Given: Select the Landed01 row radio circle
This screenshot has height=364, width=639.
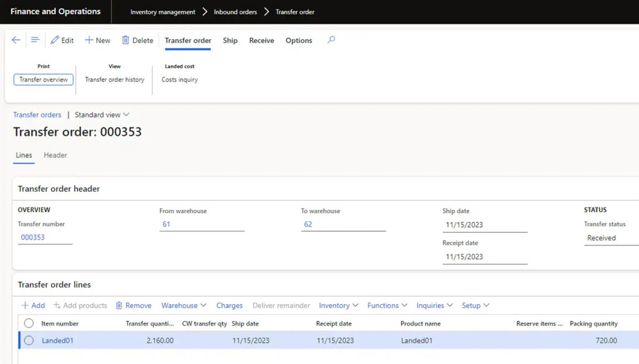Looking at the screenshot, I should click(29, 340).
